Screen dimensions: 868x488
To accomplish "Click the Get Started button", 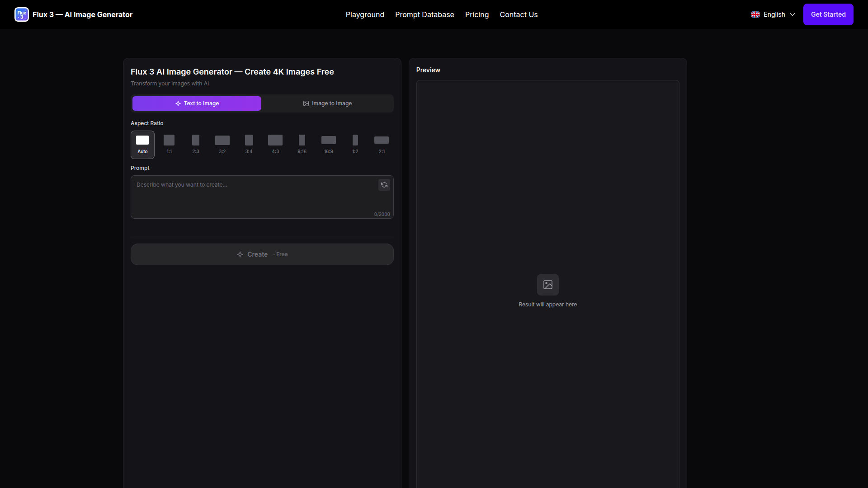I will click(828, 14).
